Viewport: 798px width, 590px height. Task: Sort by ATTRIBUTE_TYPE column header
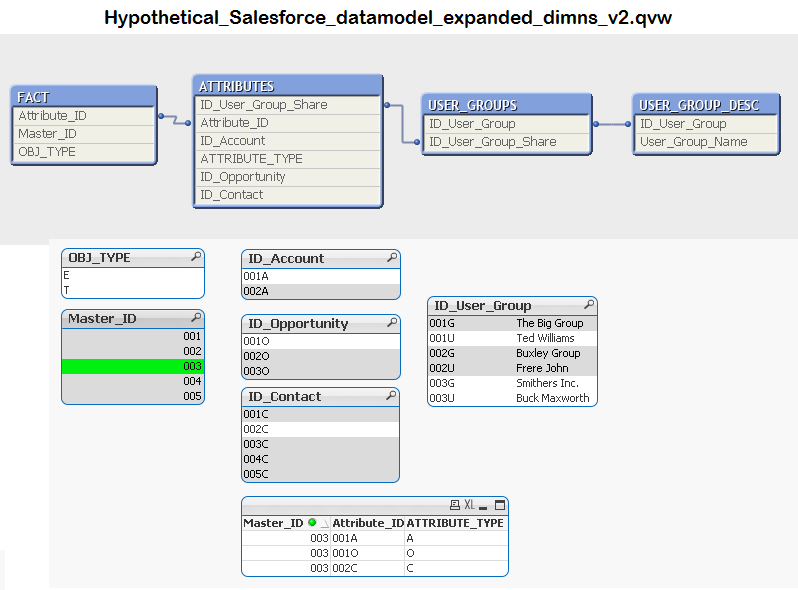(x=455, y=523)
